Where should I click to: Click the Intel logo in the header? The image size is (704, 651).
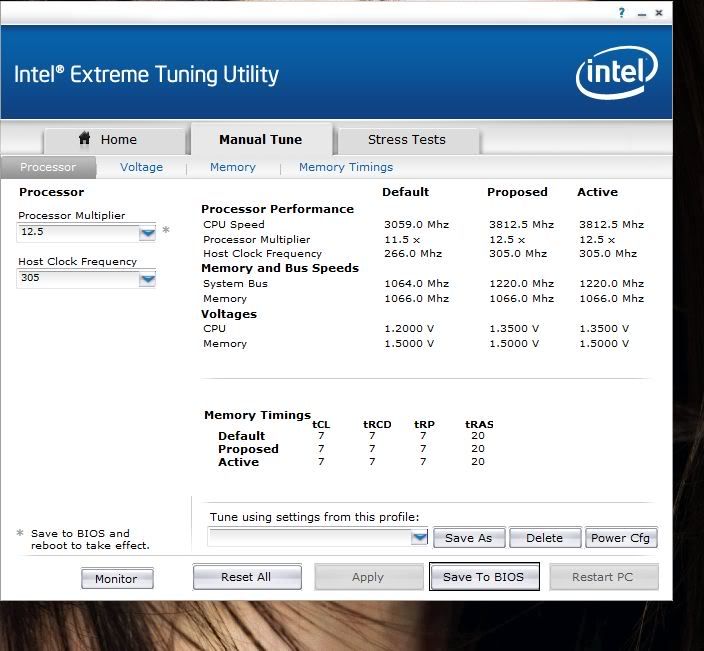tap(616, 72)
